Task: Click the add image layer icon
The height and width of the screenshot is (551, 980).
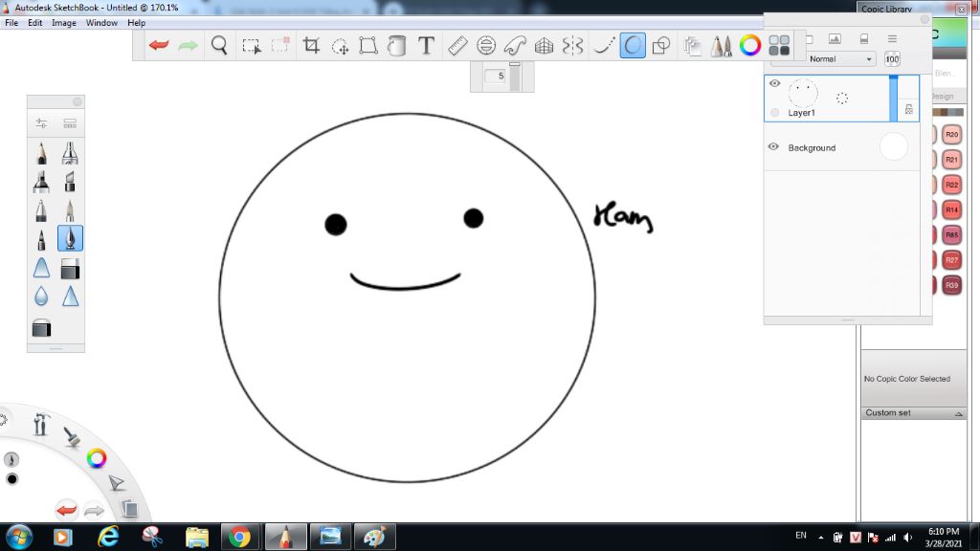Action: (835, 38)
